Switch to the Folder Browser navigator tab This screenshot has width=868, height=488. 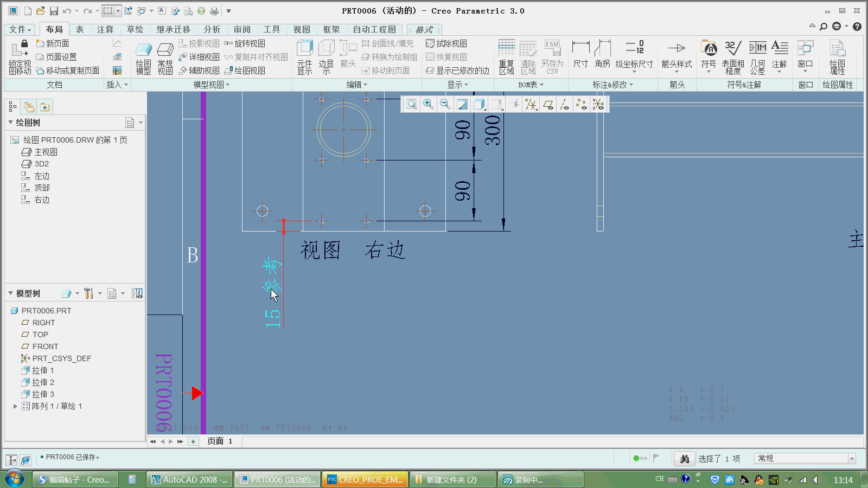(29, 107)
